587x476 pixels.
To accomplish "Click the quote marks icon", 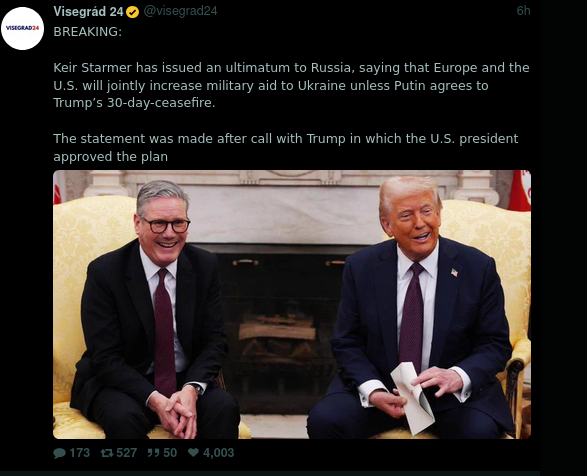I will (153, 453).
